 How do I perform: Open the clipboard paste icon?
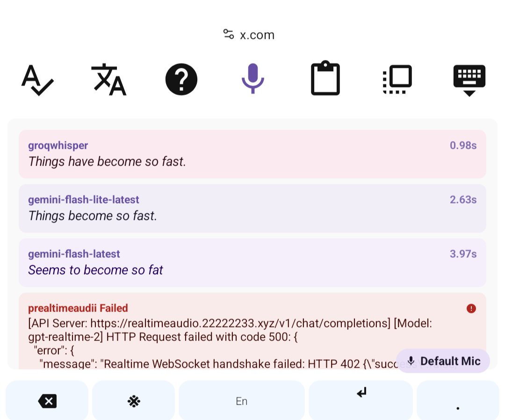325,78
